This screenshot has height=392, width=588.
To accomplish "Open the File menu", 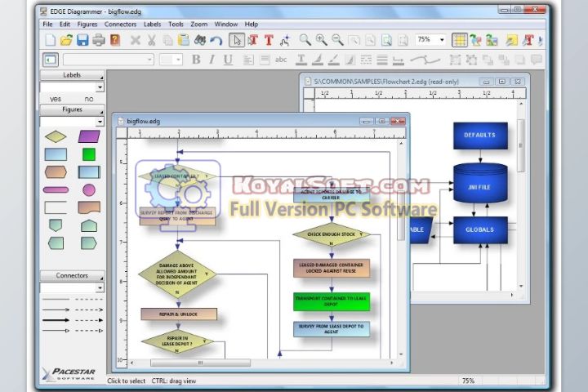I will click(47, 24).
